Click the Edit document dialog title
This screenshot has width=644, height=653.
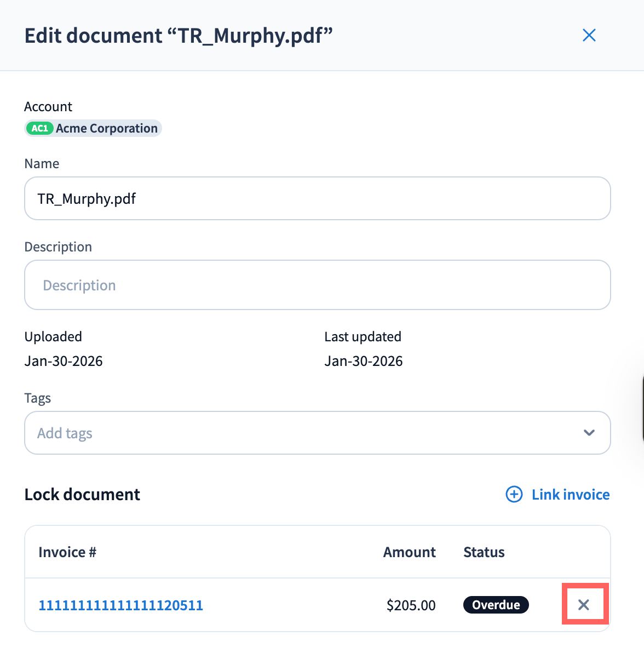pos(179,36)
